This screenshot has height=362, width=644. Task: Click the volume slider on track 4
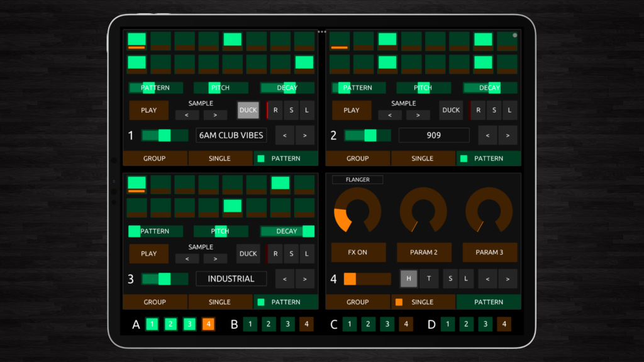(x=367, y=278)
